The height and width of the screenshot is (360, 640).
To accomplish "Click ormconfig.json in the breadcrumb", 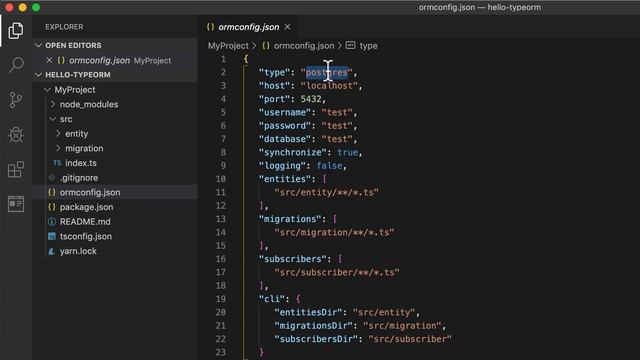I will [304, 46].
